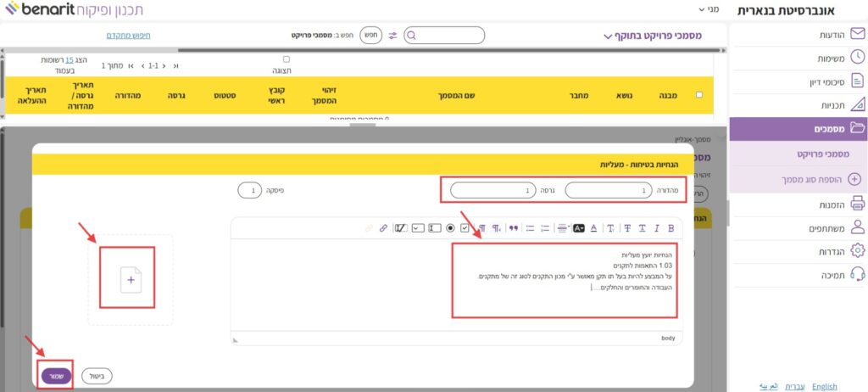Click the checkbox form element in editor toolbar

tap(465, 228)
